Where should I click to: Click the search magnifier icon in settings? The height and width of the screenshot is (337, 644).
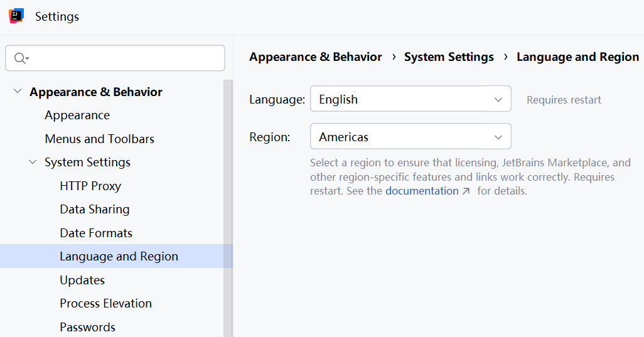21,58
